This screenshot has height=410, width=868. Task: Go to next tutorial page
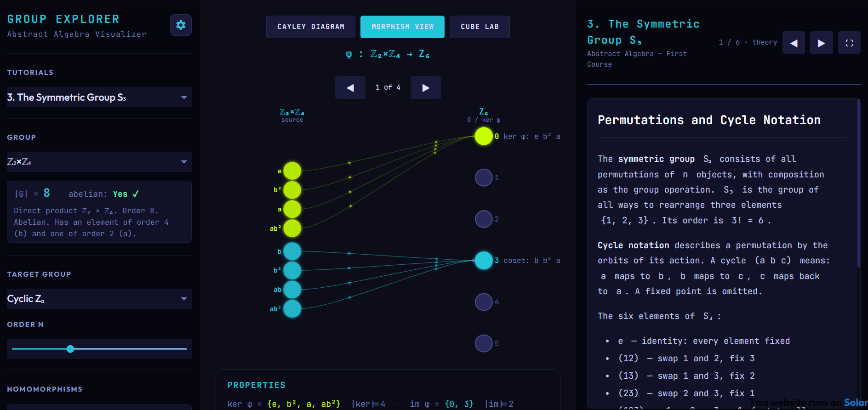point(821,43)
